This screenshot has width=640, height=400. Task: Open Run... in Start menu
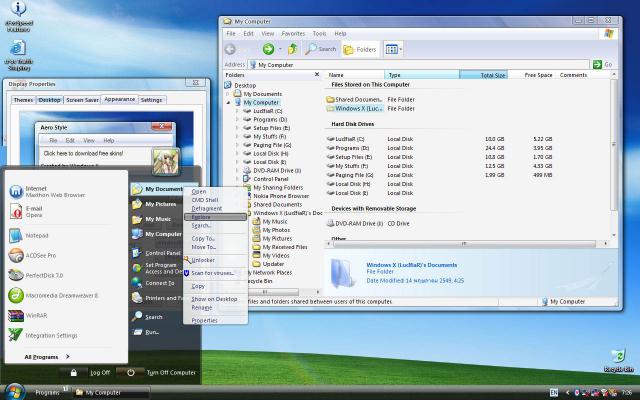pos(146,332)
